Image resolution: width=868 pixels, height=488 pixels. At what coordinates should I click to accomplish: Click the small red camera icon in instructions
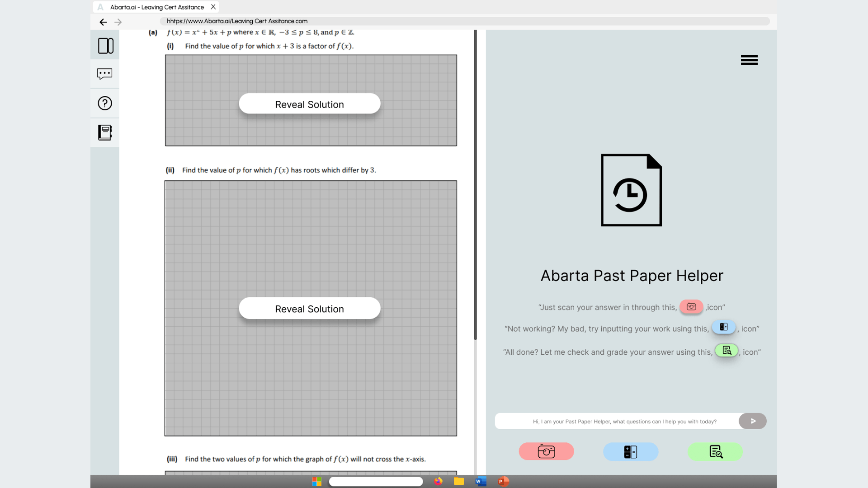(691, 307)
